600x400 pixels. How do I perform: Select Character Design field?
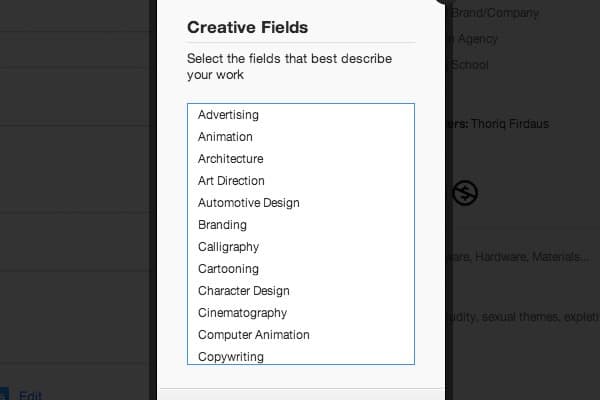click(x=301, y=291)
